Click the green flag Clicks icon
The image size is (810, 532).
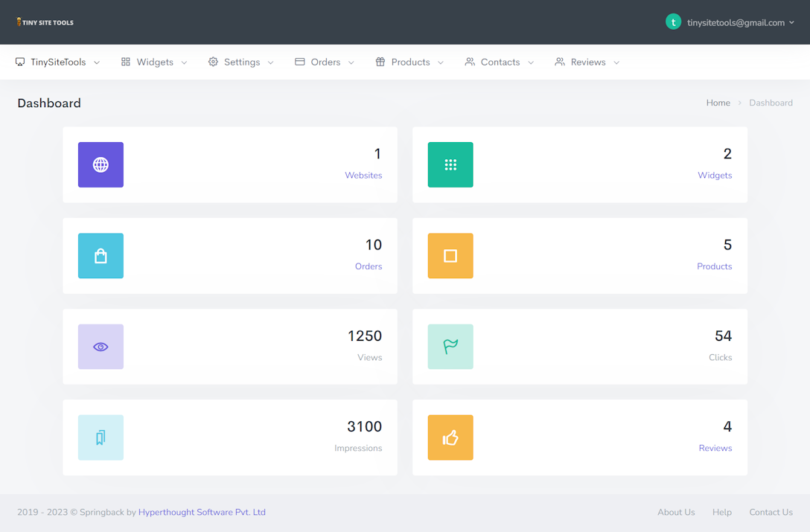(x=450, y=347)
